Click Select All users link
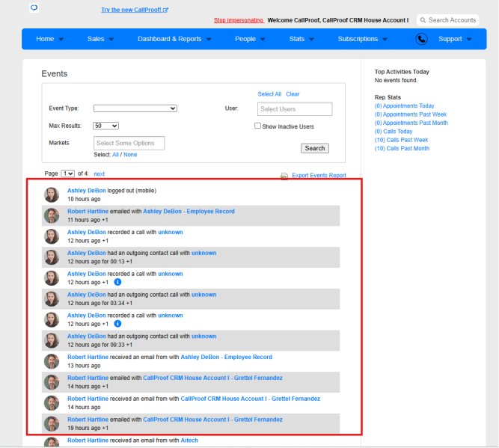499x448 pixels. (269, 94)
